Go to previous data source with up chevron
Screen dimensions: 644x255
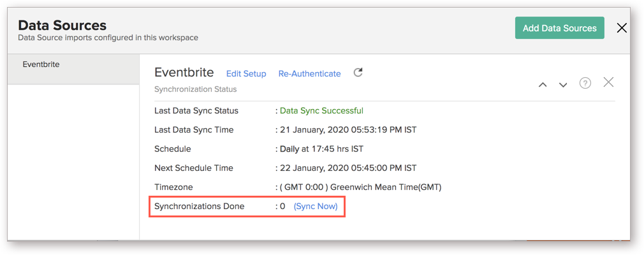coord(543,85)
